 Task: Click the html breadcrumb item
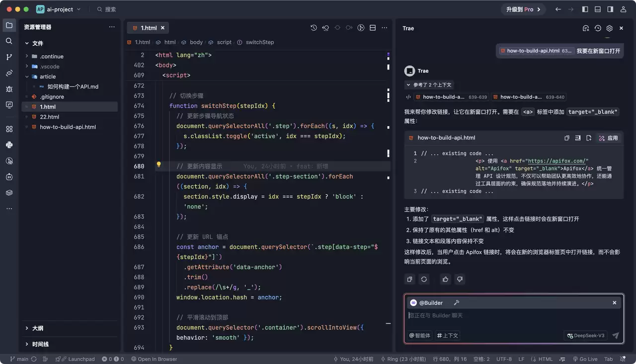[x=170, y=42]
